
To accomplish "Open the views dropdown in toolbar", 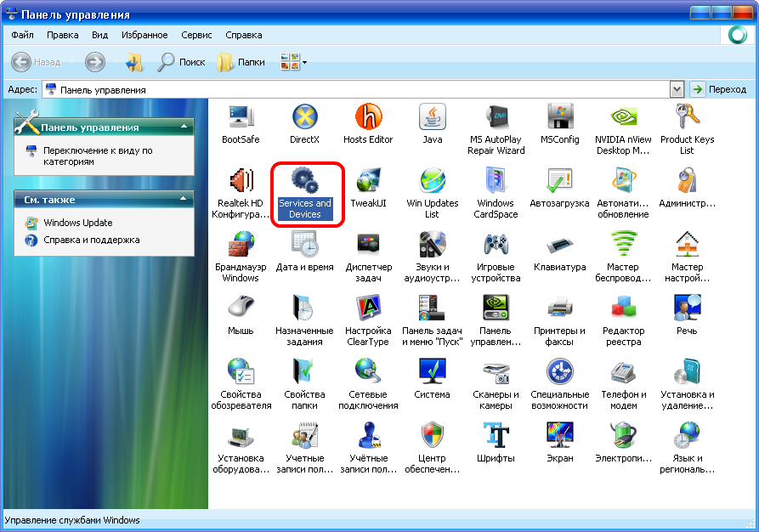I will point(294,62).
